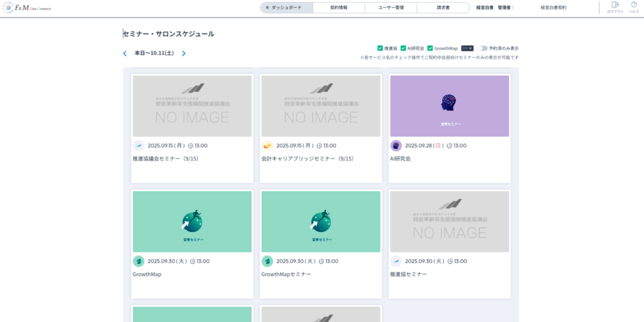Click the F&M One Connect logo
The height and width of the screenshot is (322, 644).
coord(27,8)
